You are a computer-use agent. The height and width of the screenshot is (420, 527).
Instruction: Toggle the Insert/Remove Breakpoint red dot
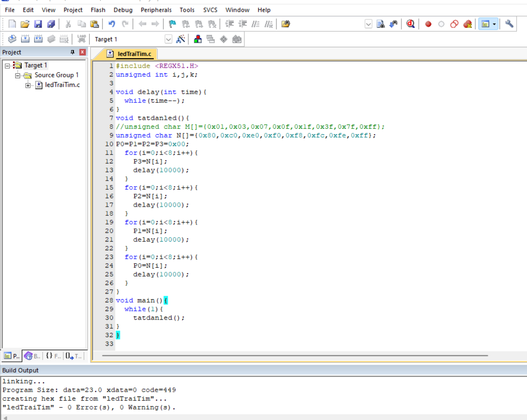pos(428,24)
